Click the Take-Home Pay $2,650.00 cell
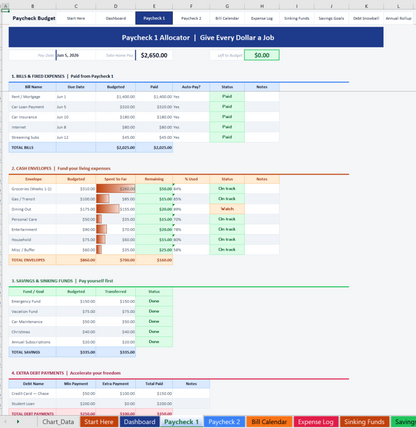 (154, 55)
